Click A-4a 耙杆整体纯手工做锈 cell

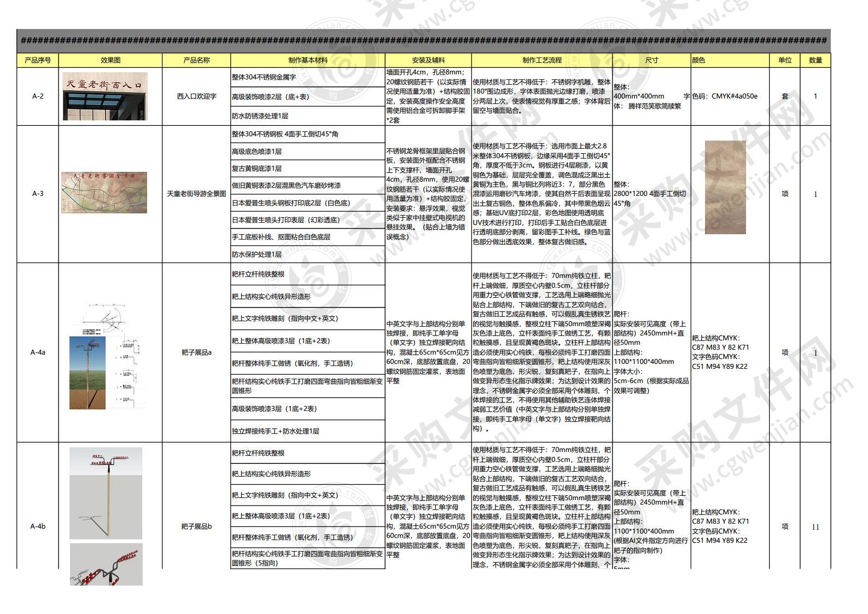click(308, 363)
